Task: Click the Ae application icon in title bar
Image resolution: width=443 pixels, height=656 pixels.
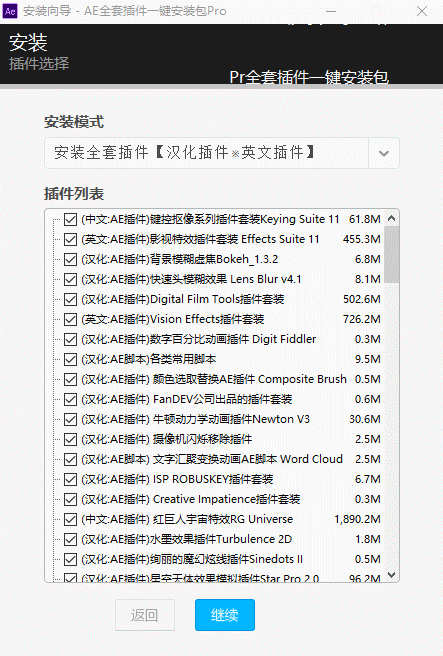Action: tap(10, 11)
